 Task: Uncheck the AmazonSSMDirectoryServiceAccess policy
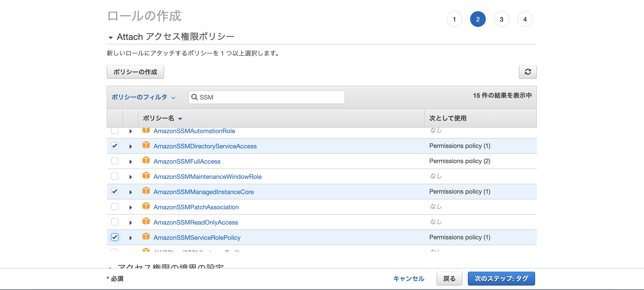click(x=115, y=146)
